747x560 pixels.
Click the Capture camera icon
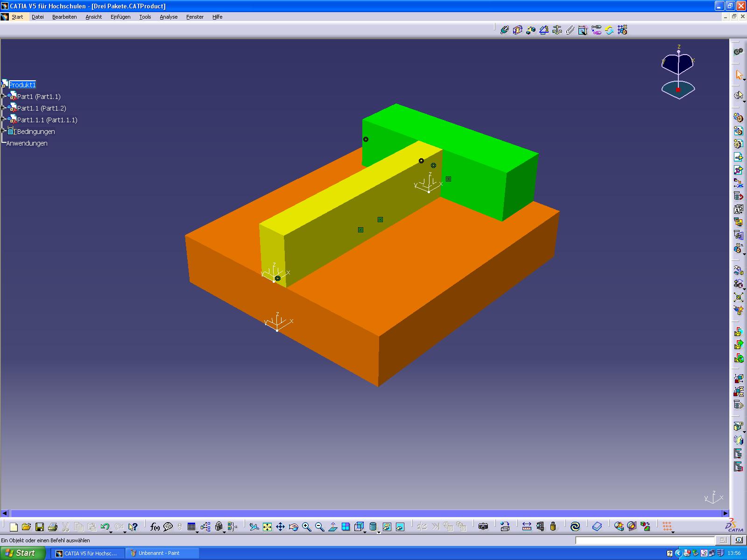(483, 527)
